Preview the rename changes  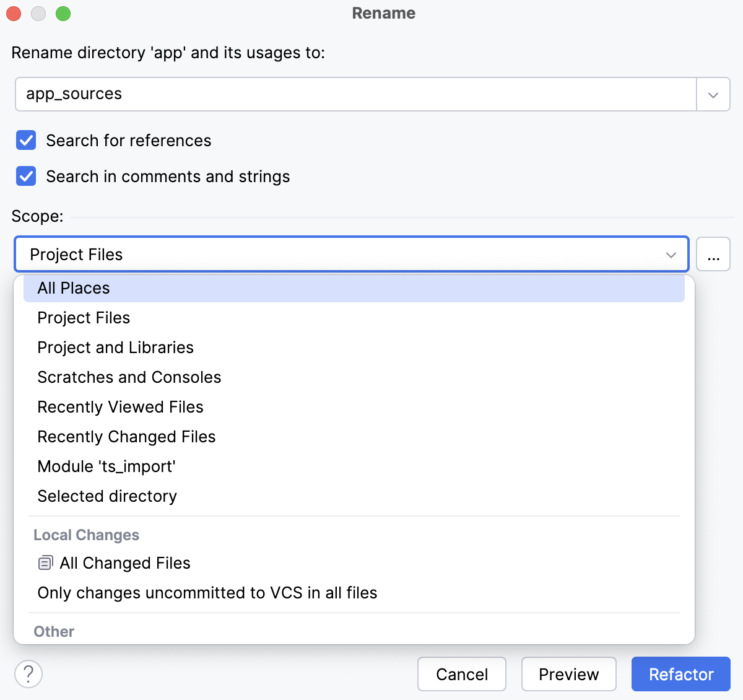[568, 674]
